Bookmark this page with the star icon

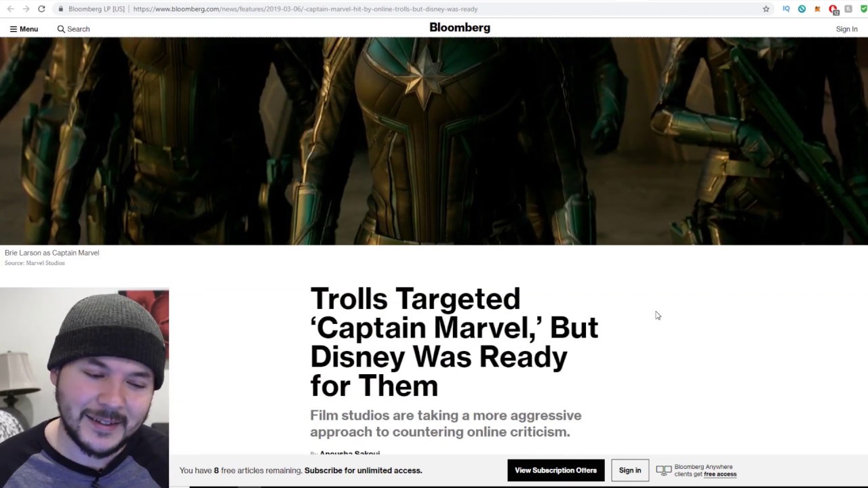point(766,9)
